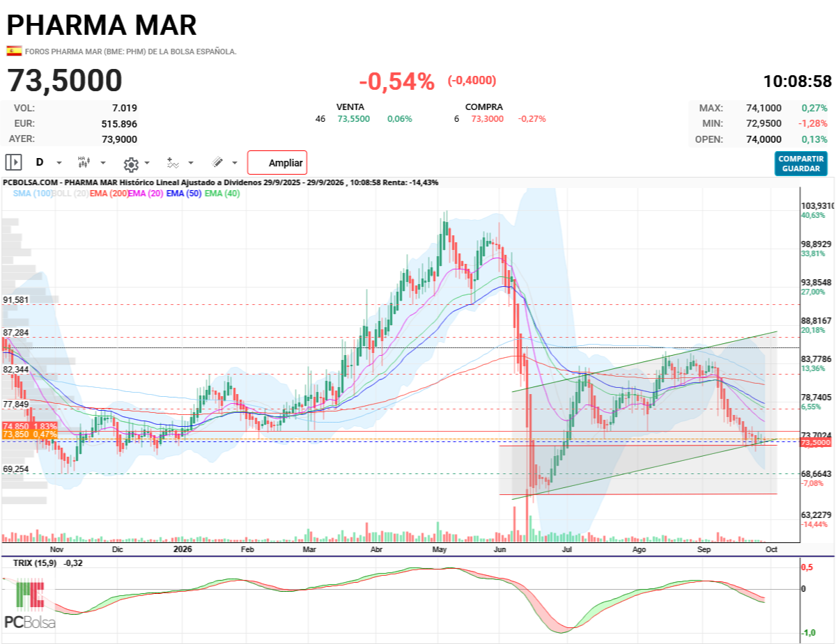Click the Sep label on time axis
Screen dimensions: 836x644
pos(706,549)
